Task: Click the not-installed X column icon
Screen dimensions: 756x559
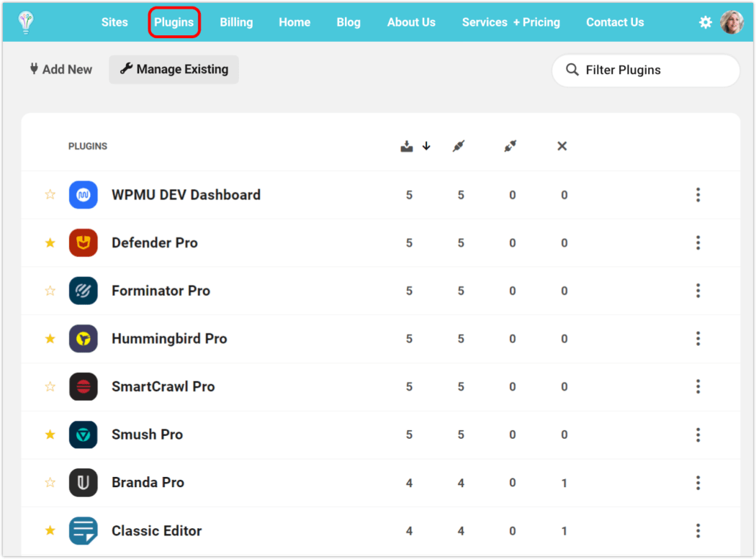Action: point(562,146)
